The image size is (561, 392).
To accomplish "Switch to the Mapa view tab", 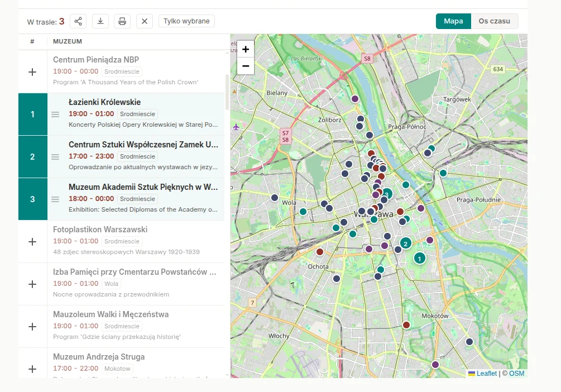I will tap(453, 21).
